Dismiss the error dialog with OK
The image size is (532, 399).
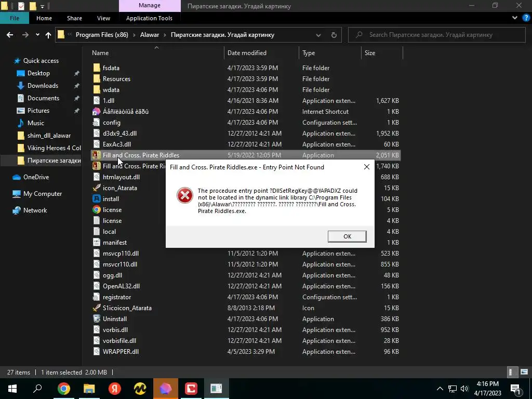click(x=347, y=236)
